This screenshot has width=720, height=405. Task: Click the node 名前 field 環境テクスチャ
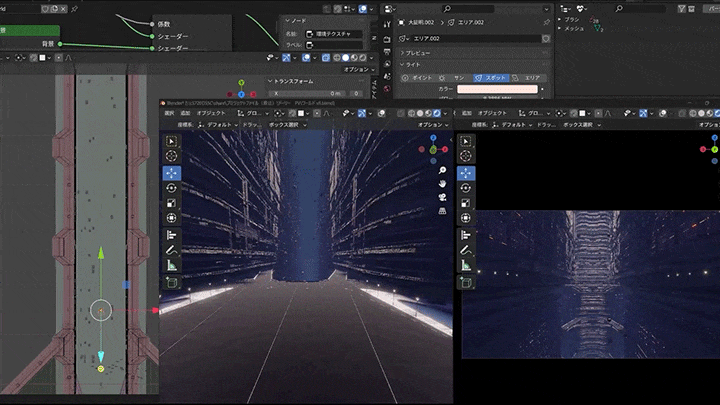(333, 34)
